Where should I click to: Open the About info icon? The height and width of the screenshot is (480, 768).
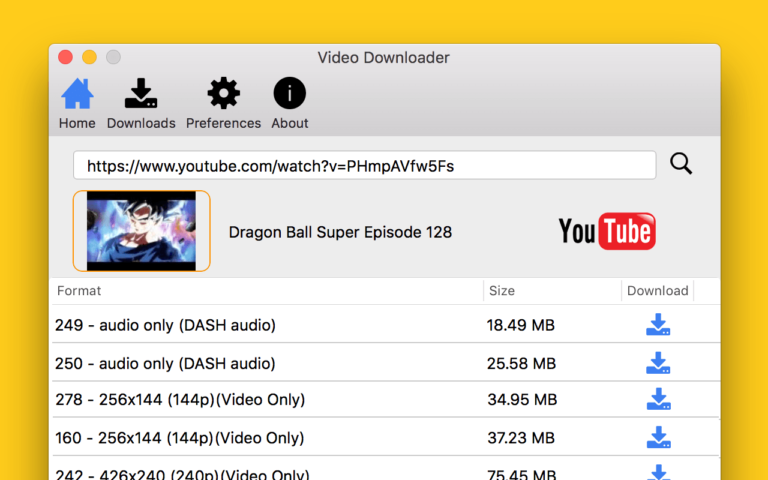coord(289,103)
